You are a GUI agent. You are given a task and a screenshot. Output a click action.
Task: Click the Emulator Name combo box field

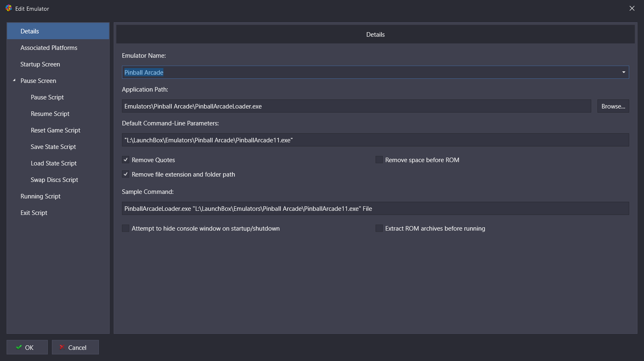click(x=375, y=72)
